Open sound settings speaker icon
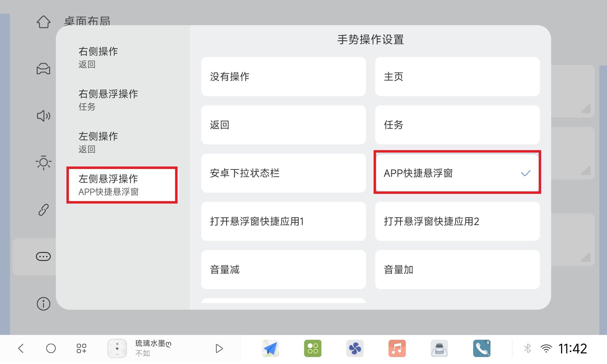The width and height of the screenshot is (607, 364). (x=43, y=116)
